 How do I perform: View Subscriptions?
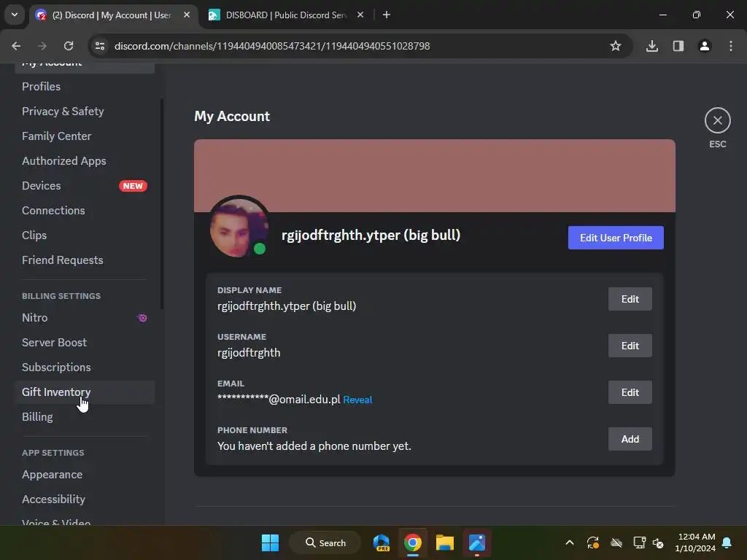85,367
